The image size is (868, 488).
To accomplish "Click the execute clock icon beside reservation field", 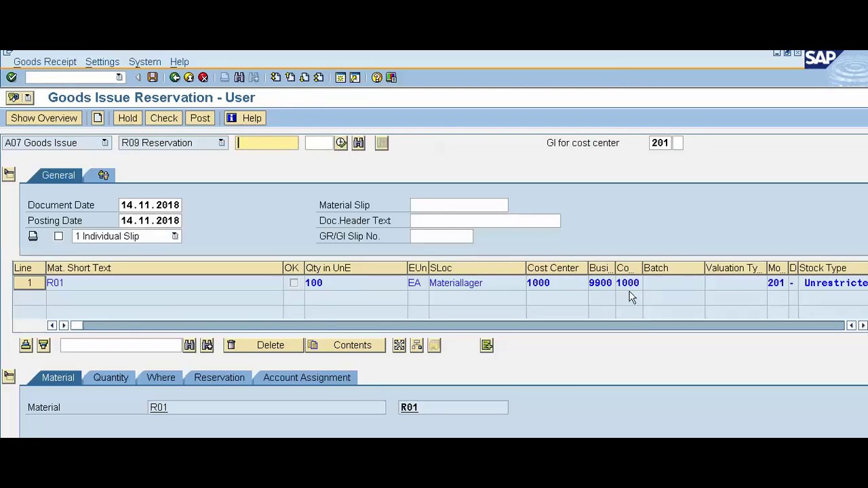I will tap(341, 143).
